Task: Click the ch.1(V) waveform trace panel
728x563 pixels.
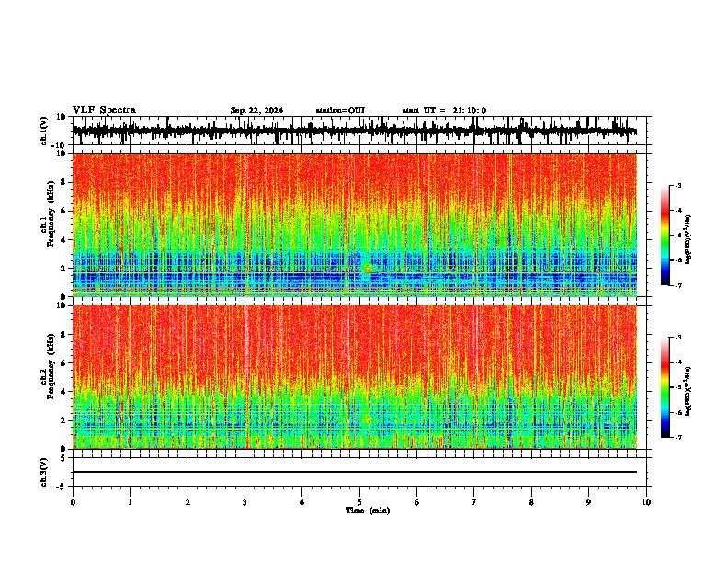Action: coord(359,131)
